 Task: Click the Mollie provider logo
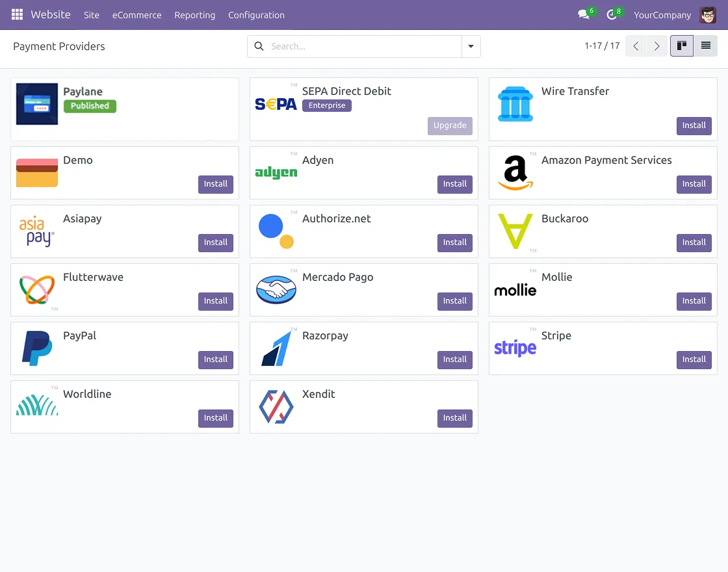point(515,290)
